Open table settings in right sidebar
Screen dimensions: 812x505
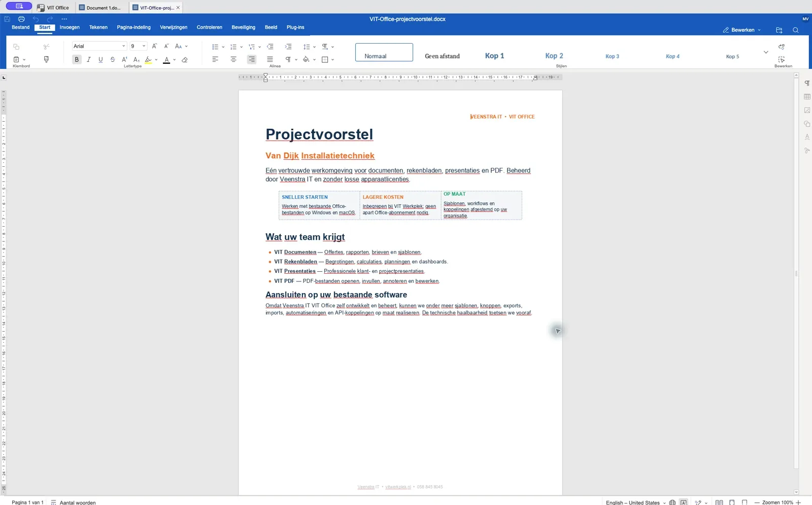(x=807, y=97)
